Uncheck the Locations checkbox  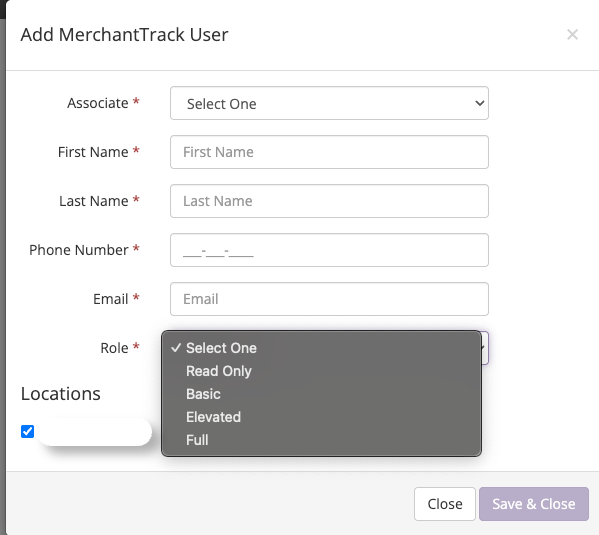coord(28,431)
